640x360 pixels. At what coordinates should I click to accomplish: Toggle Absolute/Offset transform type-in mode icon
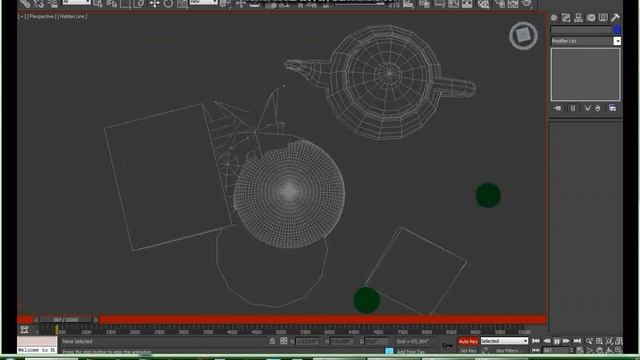284,341
